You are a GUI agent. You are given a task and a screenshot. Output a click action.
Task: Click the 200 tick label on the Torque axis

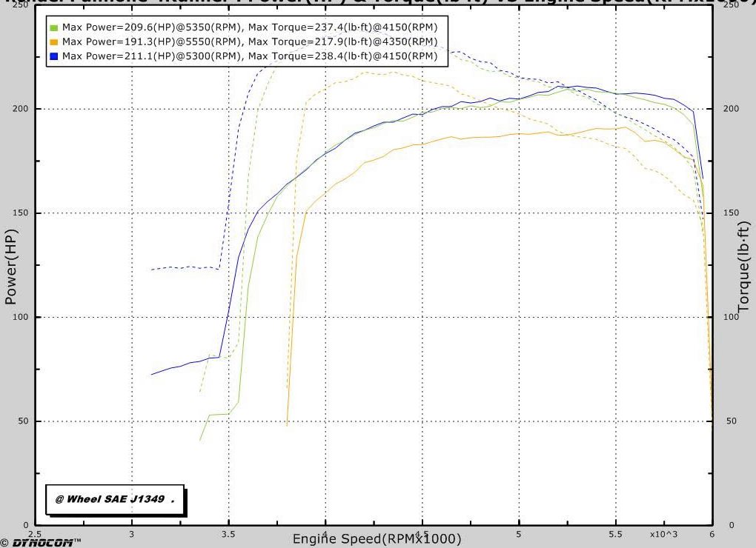click(x=731, y=108)
